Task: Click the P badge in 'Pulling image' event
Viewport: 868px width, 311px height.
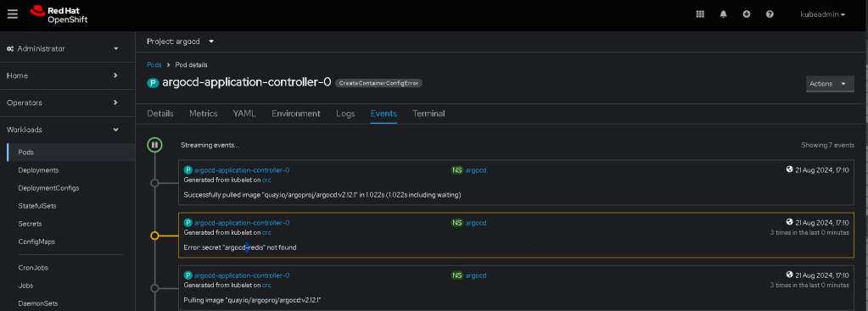Action: [188, 275]
